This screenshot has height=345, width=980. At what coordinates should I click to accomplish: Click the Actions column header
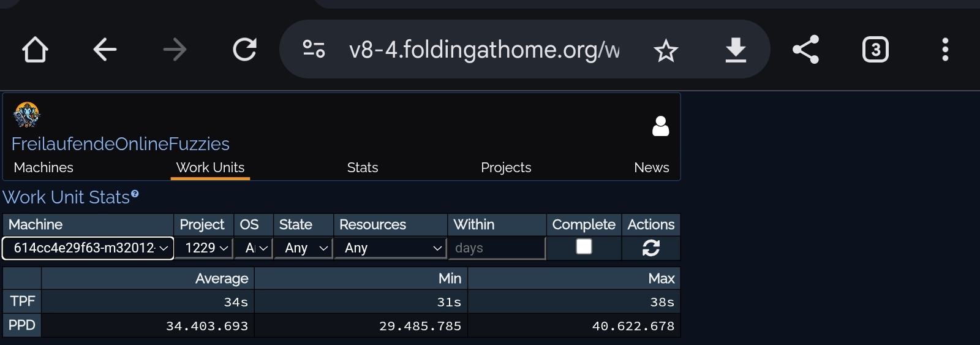pos(651,224)
